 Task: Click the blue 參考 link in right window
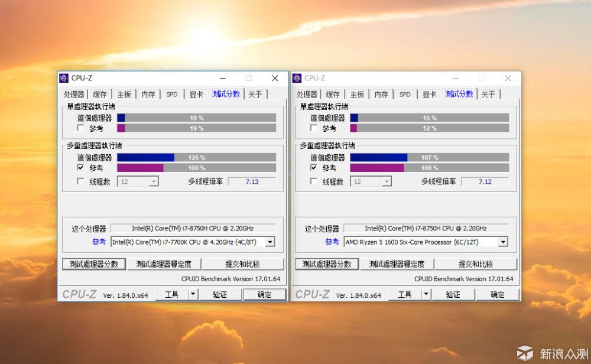pos(332,242)
